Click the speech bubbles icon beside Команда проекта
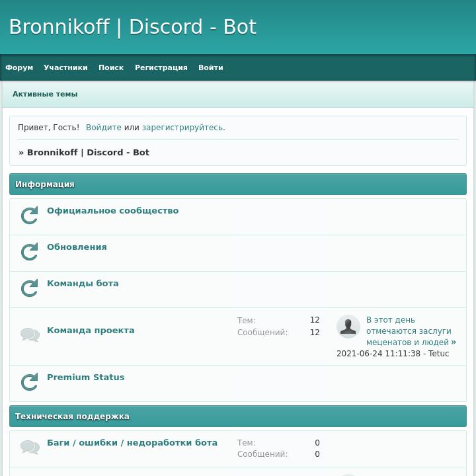This screenshot has width=476, height=476. [30, 335]
